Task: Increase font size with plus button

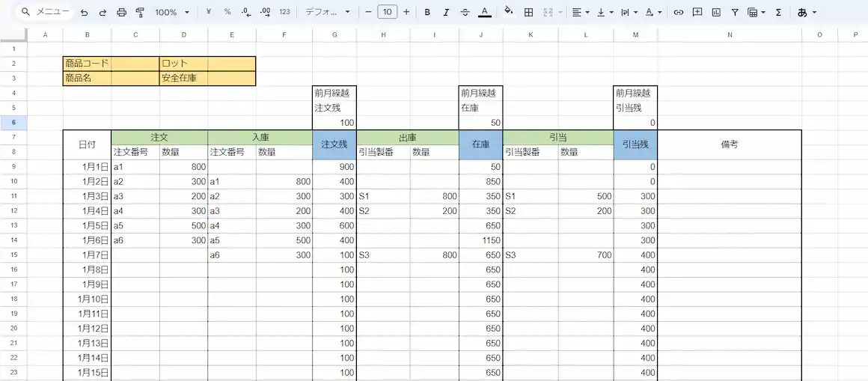Action: coord(406,12)
